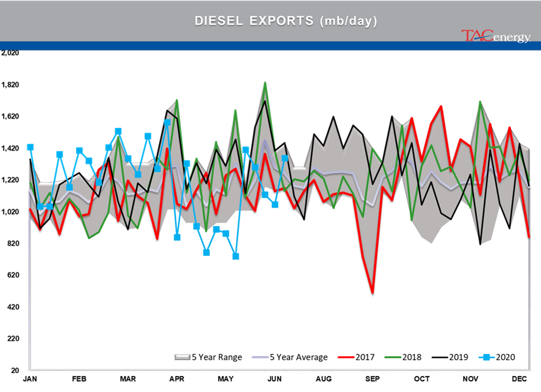Select the 5 Year Average legend entry
Image resolution: width=541 pixels, height=392 pixels.
pos(290,357)
